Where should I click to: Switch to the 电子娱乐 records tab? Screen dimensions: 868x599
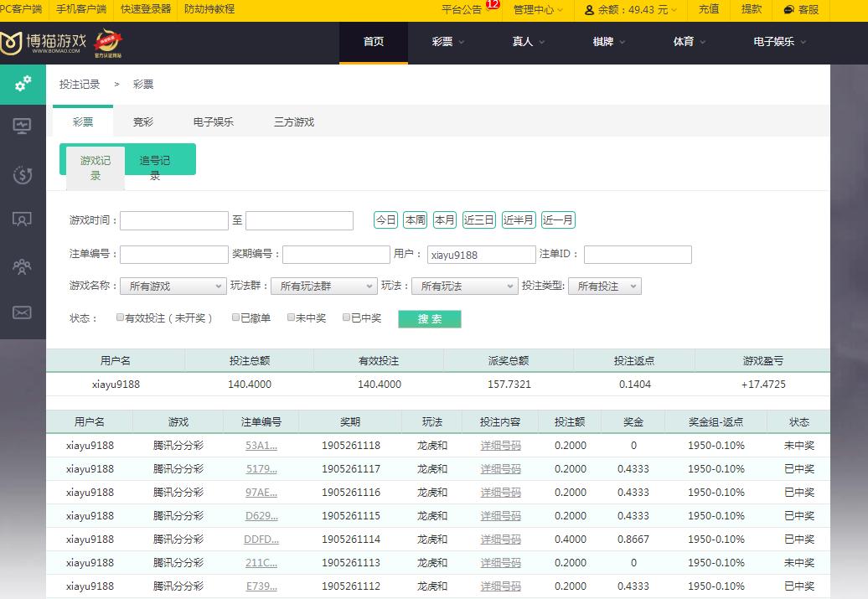click(x=213, y=121)
